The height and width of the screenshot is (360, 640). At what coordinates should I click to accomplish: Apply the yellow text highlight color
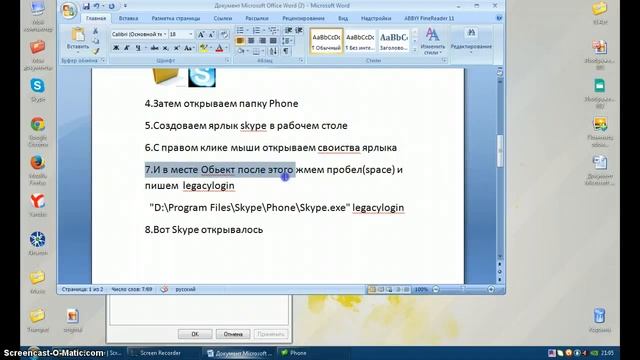(204, 48)
